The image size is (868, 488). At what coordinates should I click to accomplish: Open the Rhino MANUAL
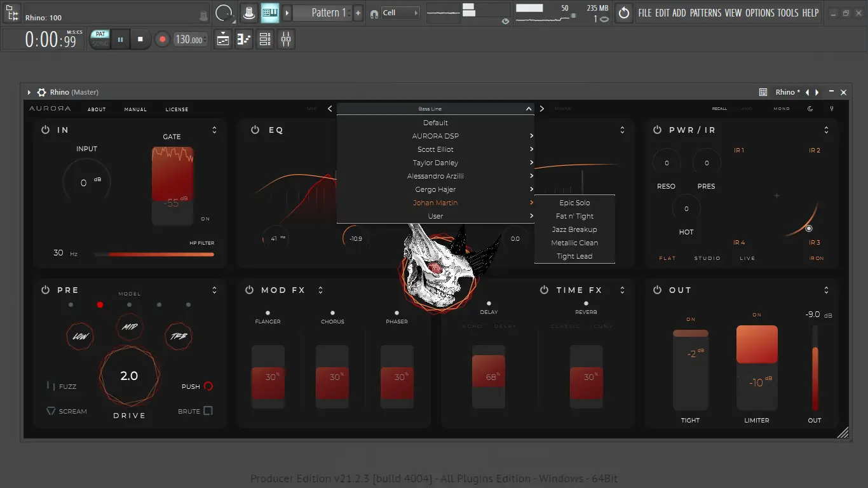pos(135,109)
